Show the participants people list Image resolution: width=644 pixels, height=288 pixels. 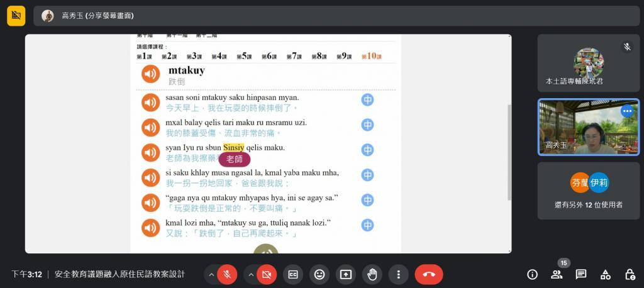pos(557,274)
